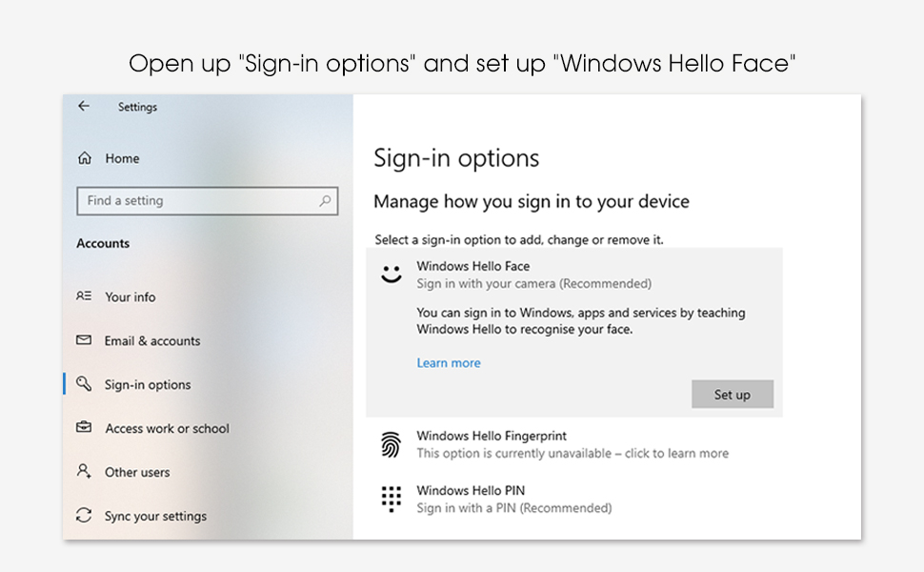
Task: Click the Windows Hello Fingerprint icon
Action: pos(391,444)
